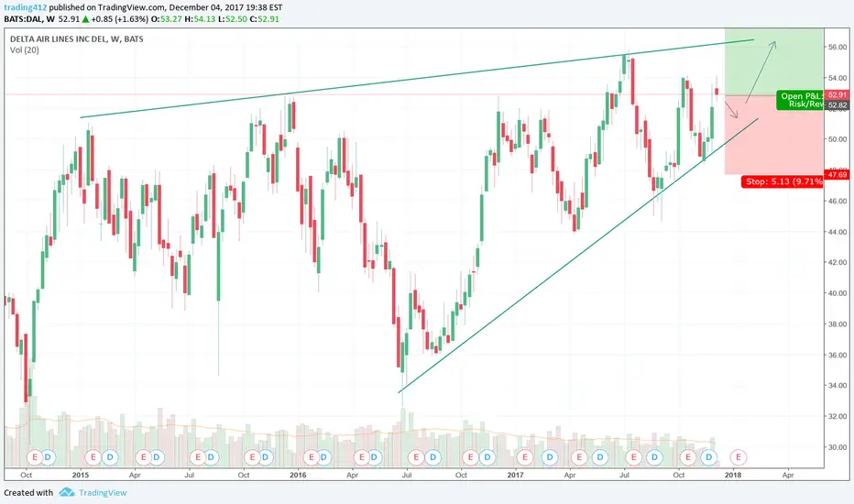The width and height of the screenshot is (854, 504).
Task: Click the dividend D marker at Oct 2014
Action: [48, 457]
